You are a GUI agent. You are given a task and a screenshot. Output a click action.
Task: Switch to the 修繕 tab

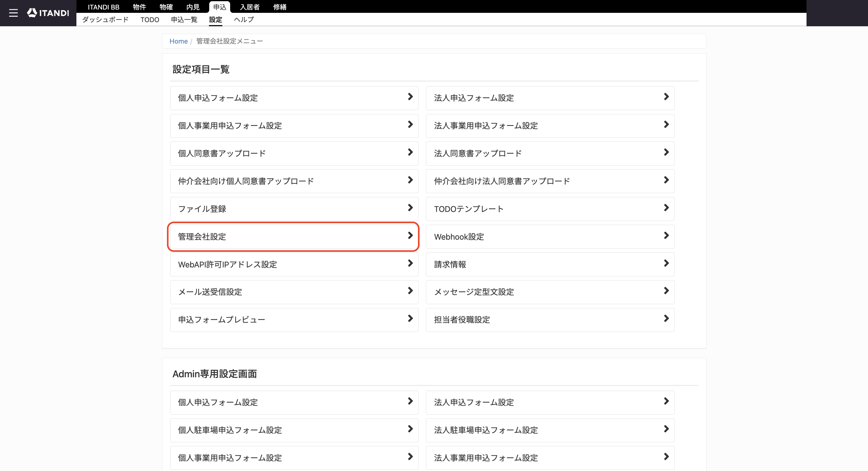(x=280, y=7)
